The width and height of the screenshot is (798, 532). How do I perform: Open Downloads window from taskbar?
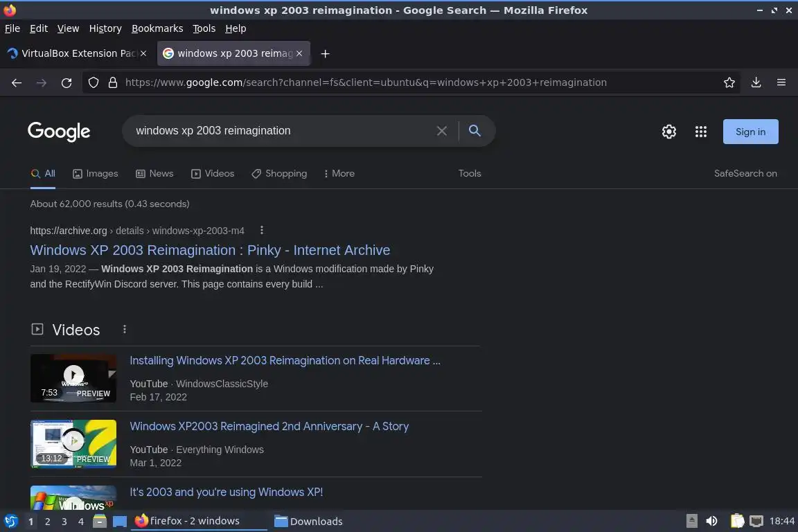tap(308, 522)
